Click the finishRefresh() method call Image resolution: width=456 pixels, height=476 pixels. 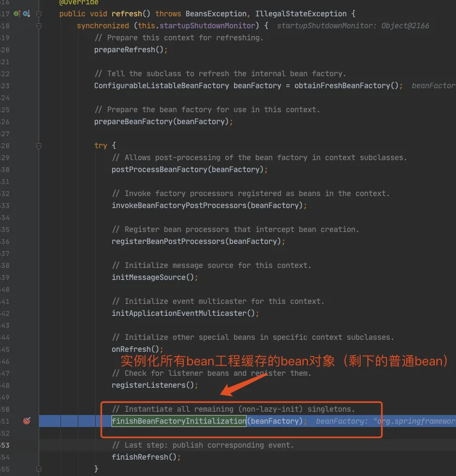tap(144, 457)
